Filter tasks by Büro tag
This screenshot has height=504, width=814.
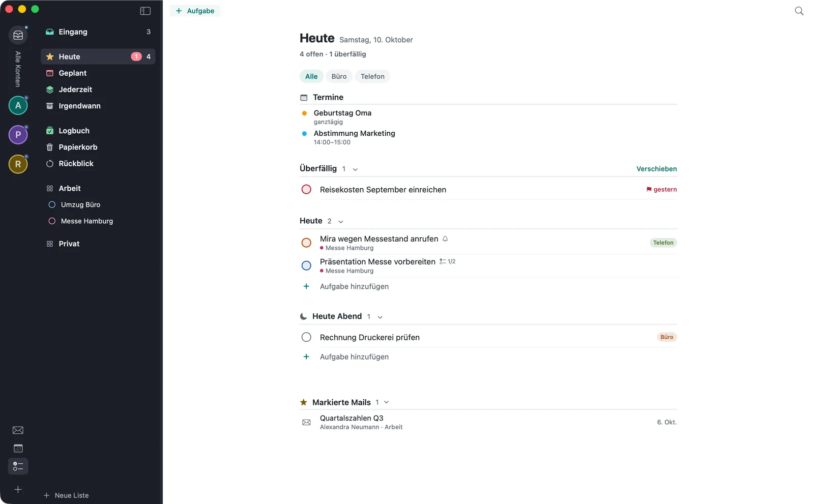click(339, 76)
